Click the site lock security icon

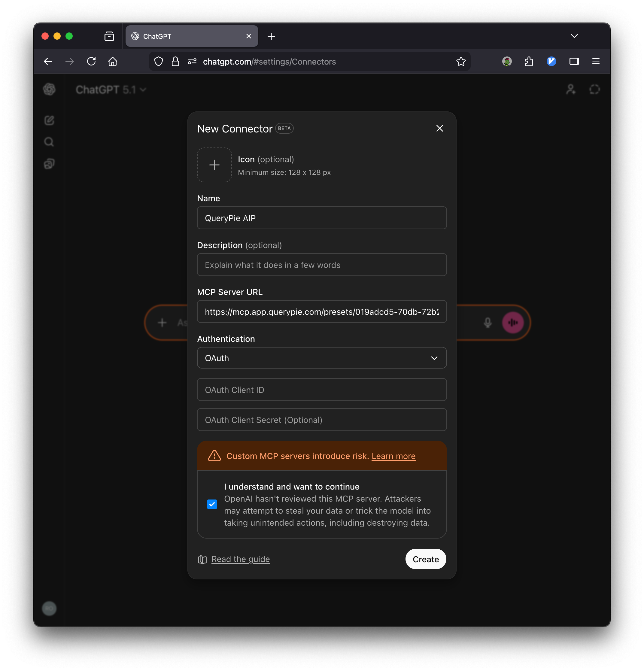point(175,61)
